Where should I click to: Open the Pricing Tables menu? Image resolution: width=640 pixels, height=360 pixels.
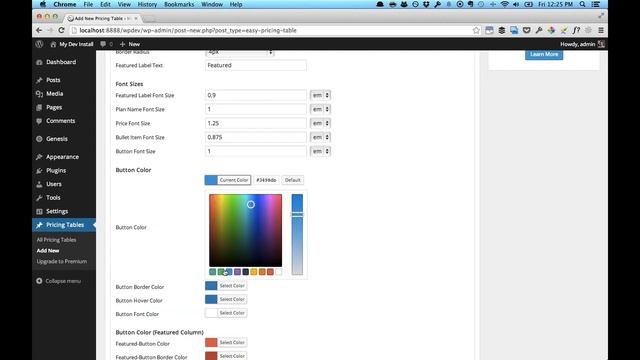(64, 225)
